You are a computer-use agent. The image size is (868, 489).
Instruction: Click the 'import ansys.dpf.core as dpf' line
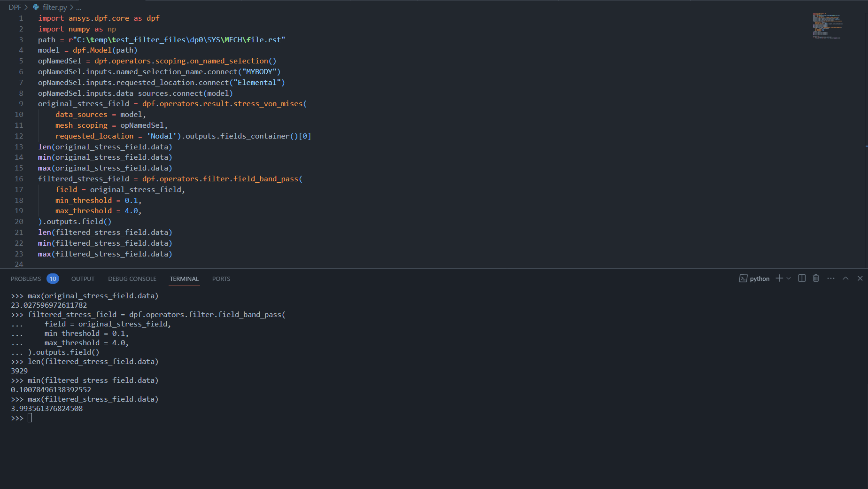[x=99, y=18]
